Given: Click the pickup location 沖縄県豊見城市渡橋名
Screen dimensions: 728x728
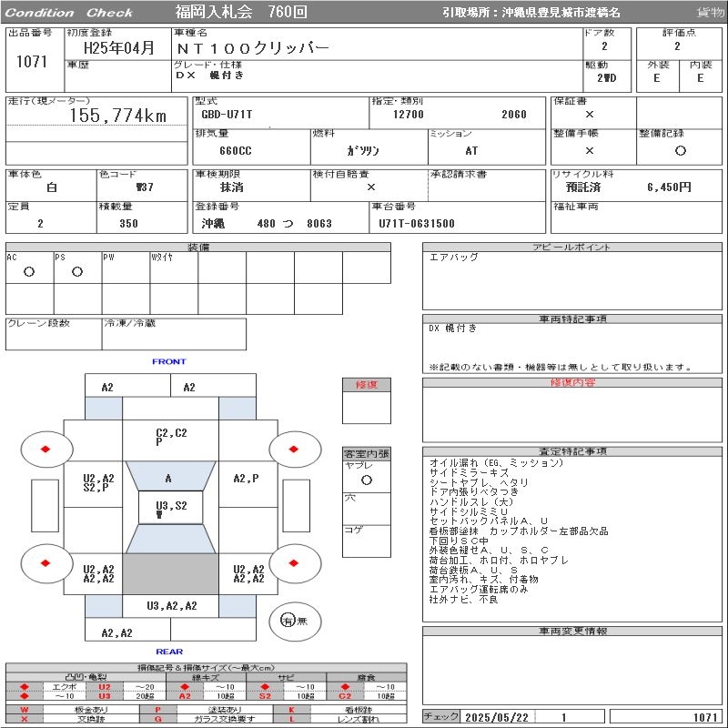Looking at the screenshot, I should click(561, 13).
